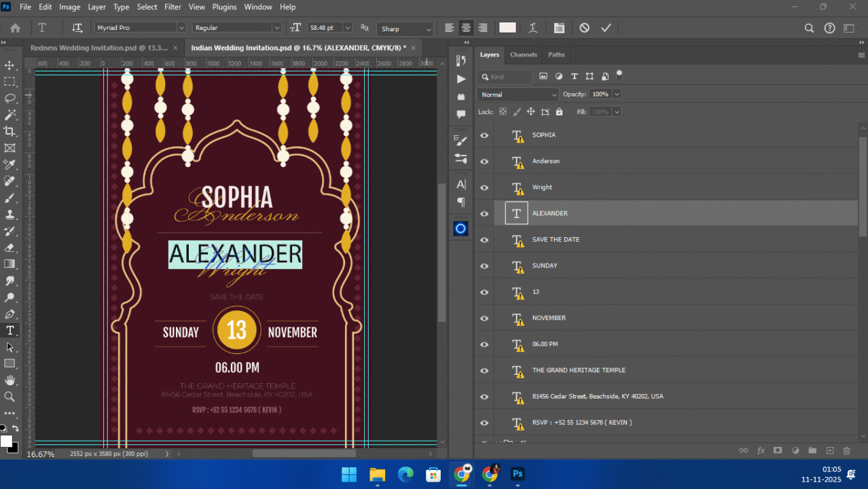
Task: Select the Wright text layer
Action: [x=542, y=187]
